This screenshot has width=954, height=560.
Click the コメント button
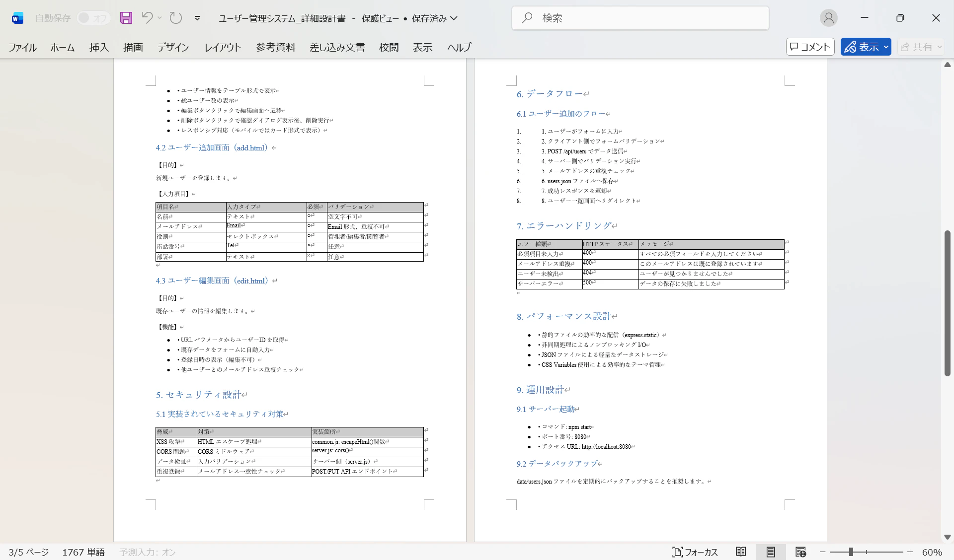[x=810, y=47]
